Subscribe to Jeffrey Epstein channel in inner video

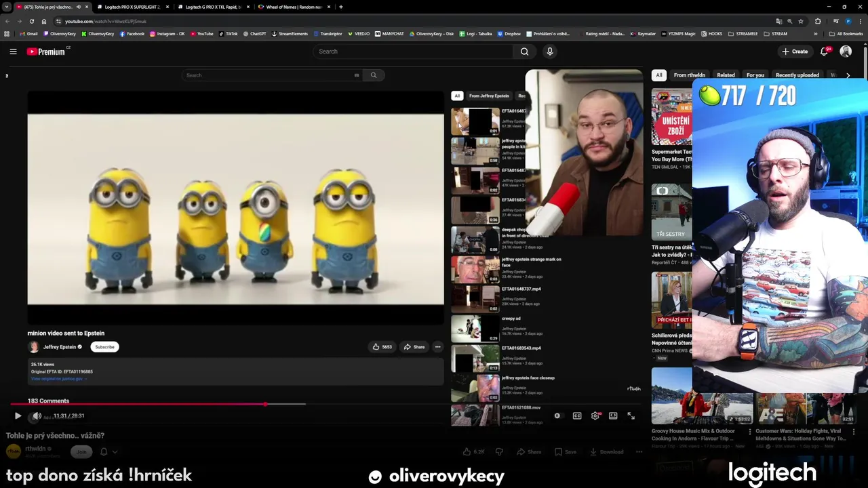pyautogui.click(x=104, y=347)
